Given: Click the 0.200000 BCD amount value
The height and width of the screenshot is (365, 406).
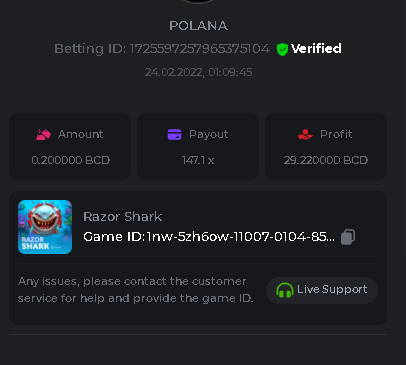Looking at the screenshot, I should 70,160.
